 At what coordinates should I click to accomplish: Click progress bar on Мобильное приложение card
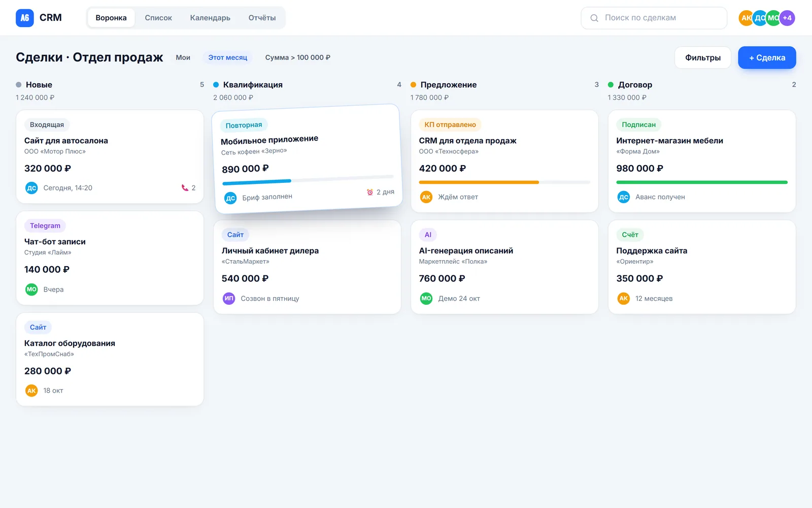[x=308, y=179]
